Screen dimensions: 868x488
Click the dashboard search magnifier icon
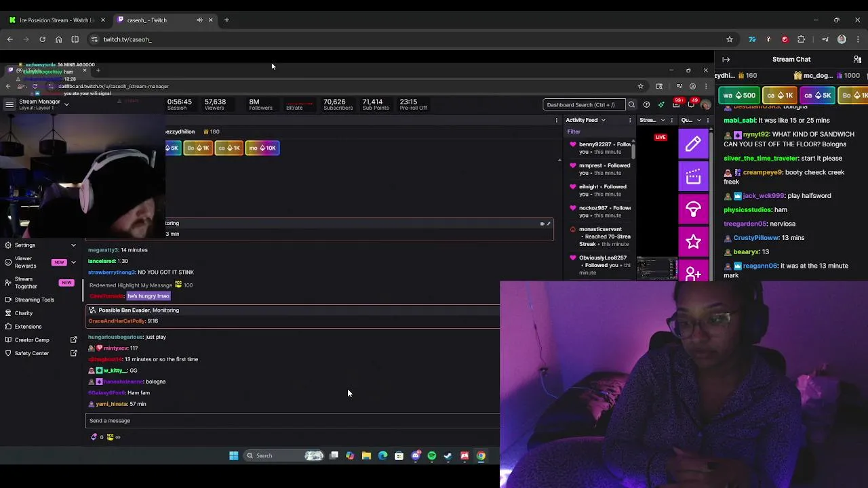[631, 104]
